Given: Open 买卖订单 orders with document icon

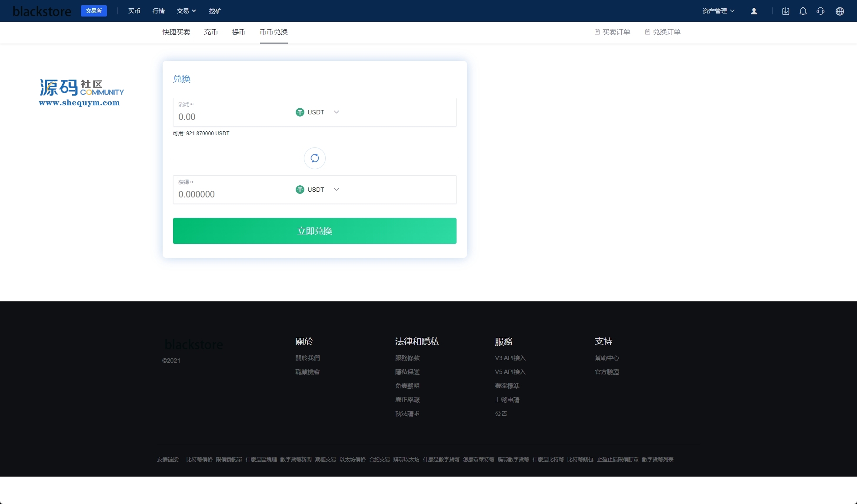Looking at the screenshot, I should 612,32.
